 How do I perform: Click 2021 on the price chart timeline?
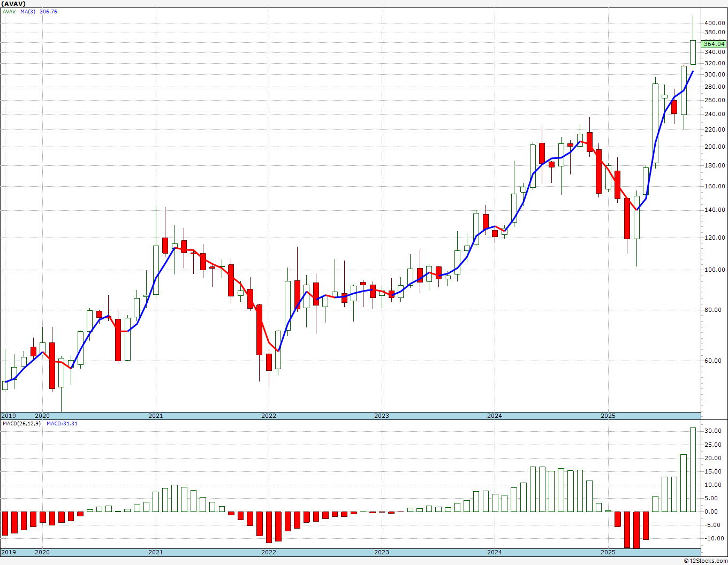click(155, 416)
